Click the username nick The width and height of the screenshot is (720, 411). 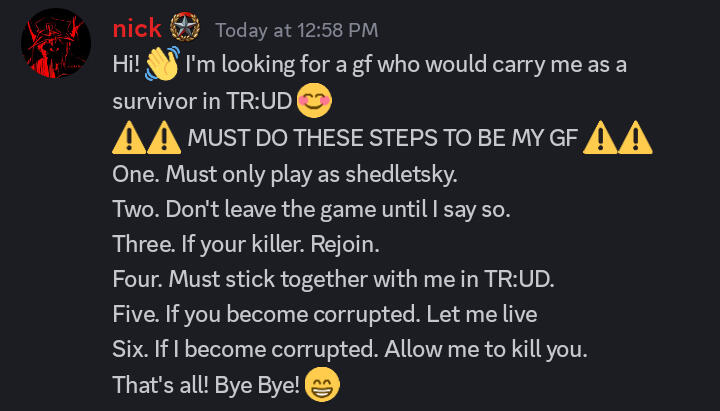pyautogui.click(x=137, y=29)
